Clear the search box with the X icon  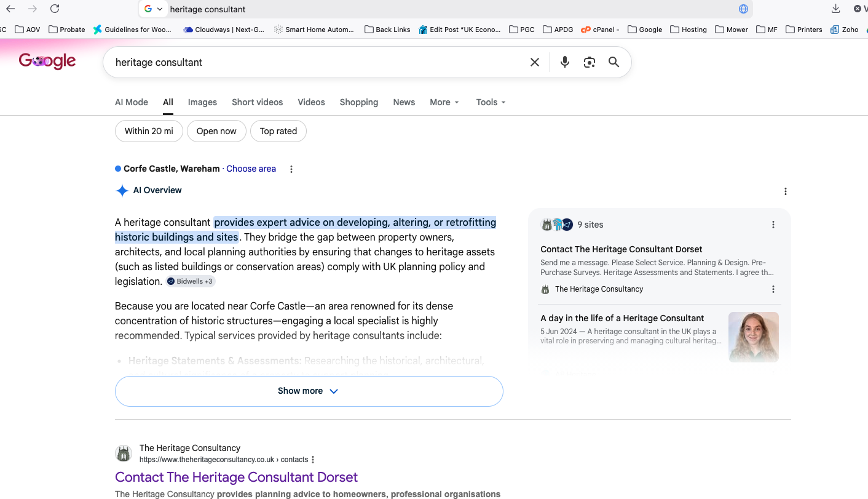point(535,62)
